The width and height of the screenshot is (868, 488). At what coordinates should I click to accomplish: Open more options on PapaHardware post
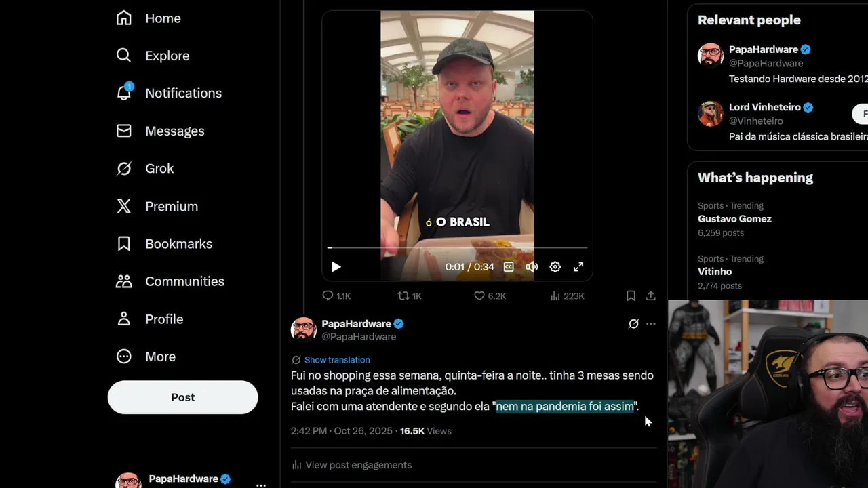coord(651,324)
